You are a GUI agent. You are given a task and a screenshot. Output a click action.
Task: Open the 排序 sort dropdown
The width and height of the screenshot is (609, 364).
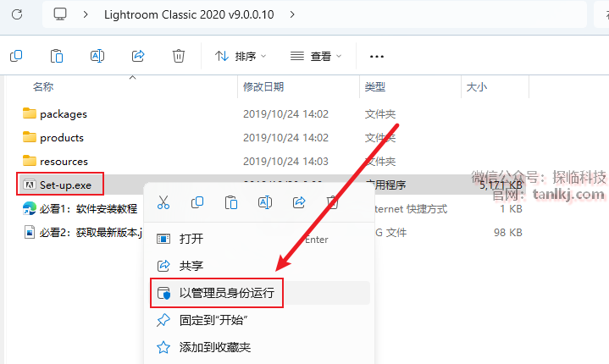pos(241,56)
